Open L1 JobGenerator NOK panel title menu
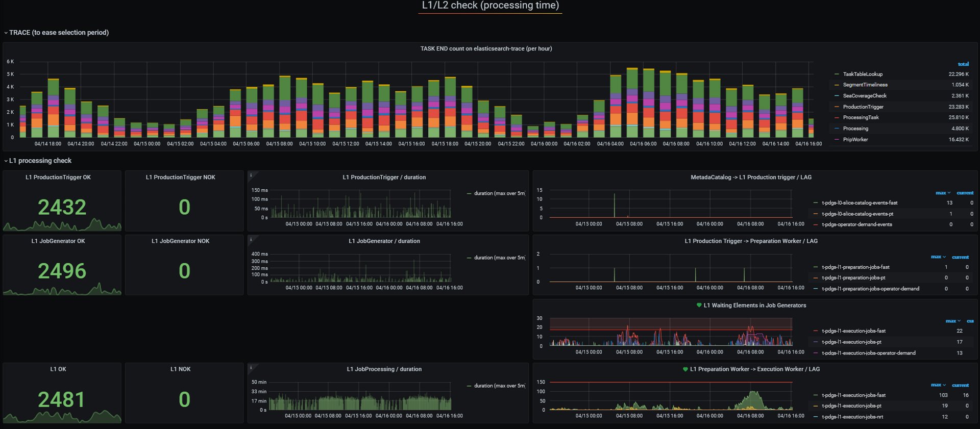 (180, 241)
